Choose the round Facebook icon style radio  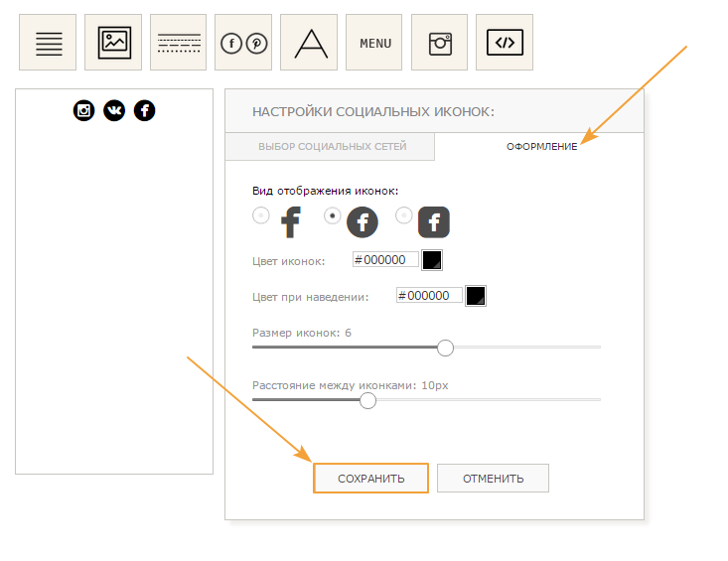[x=333, y=215]
